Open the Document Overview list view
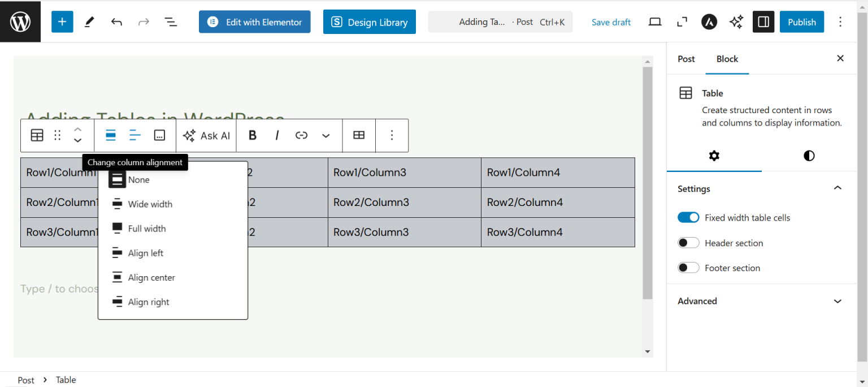The image size is (868, 387). click(171, 21)
